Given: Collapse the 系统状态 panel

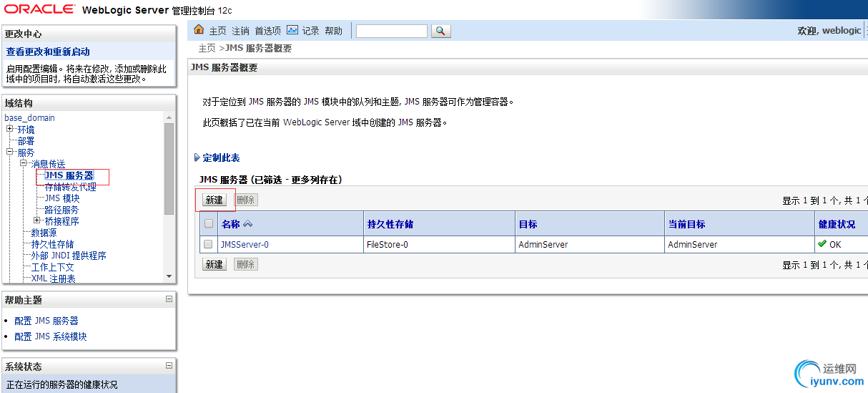Looking at the screenshot, I should pos(169,366).
